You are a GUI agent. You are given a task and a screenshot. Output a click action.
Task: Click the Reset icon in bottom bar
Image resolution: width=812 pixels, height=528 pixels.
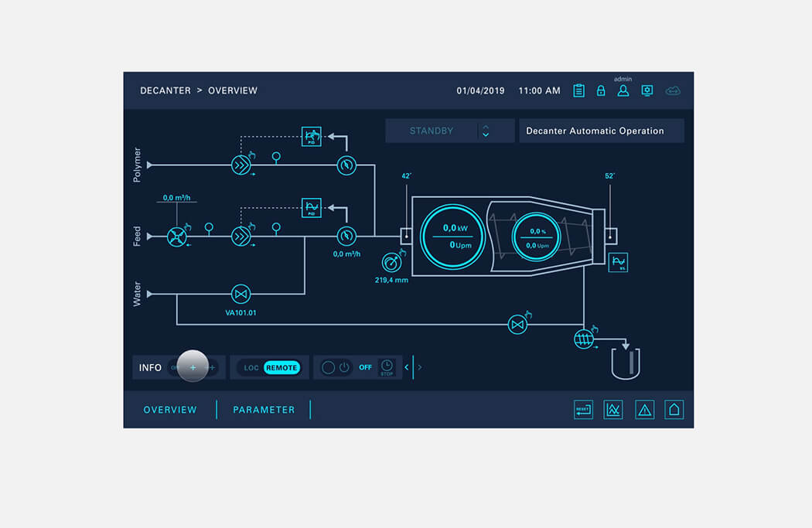pyautogui.click(x=583, y=410)
